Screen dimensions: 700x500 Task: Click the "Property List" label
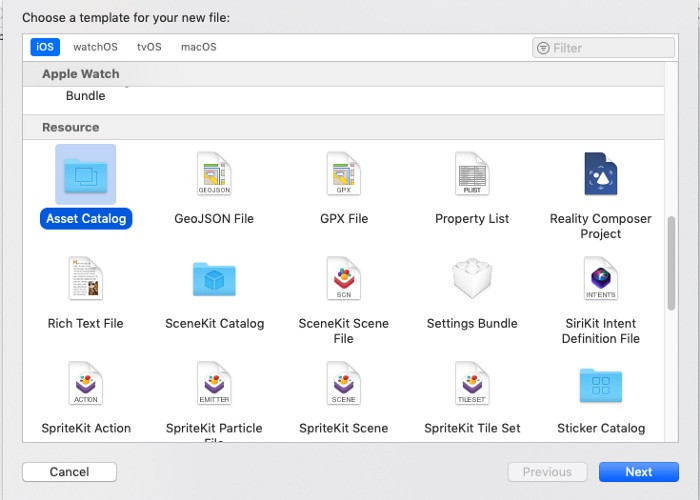coord(472,219)
